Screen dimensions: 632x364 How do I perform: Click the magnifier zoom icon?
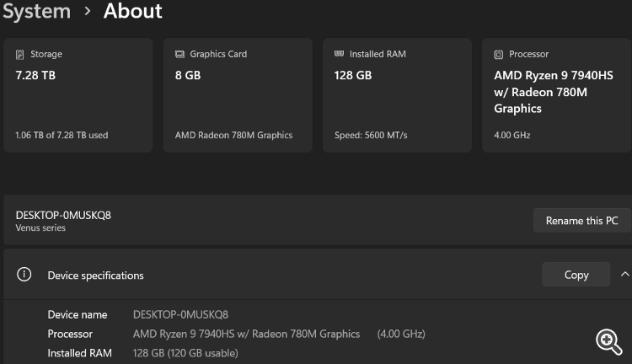pyautogui.click(x=608, y=340)
